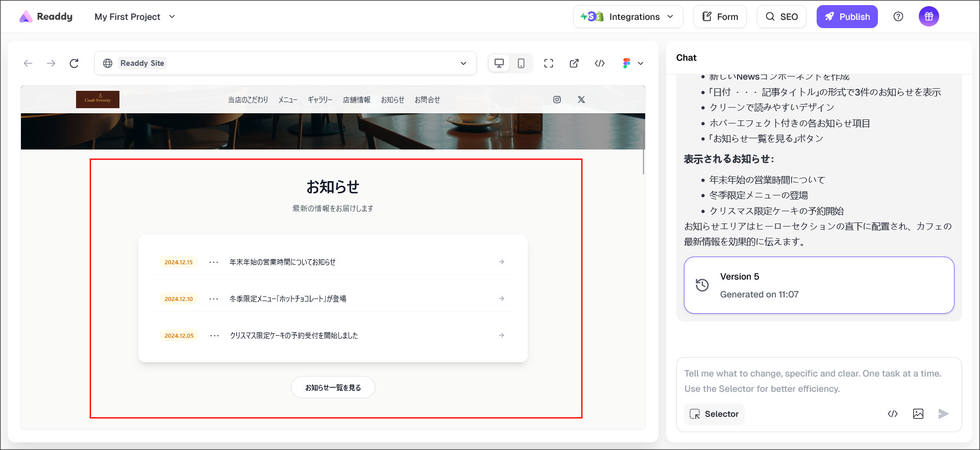Open the help question mark icon
Screen dimensions: 980x450
898,17
